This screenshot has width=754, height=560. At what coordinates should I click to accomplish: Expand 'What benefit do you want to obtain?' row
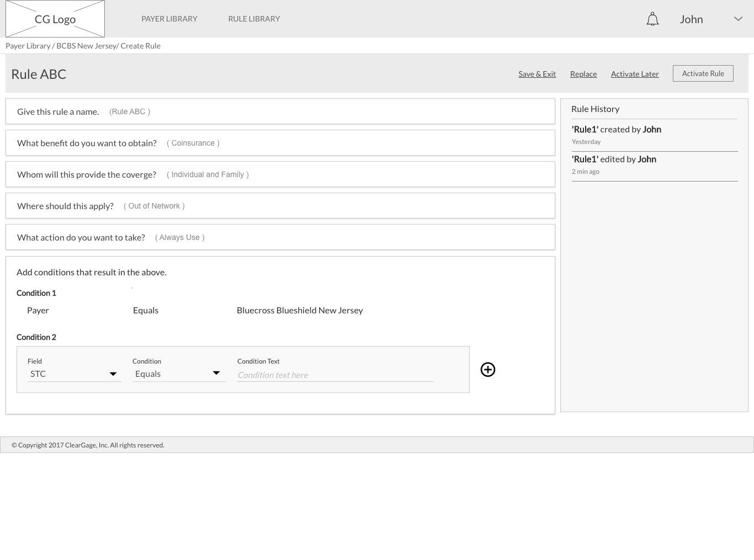point(280,143)
